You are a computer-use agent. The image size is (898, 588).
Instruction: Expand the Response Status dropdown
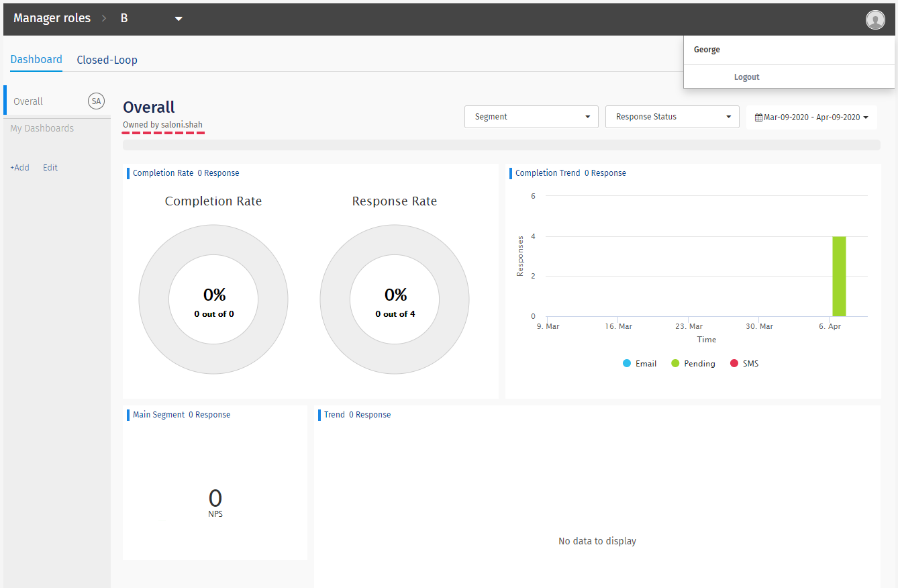672,117
